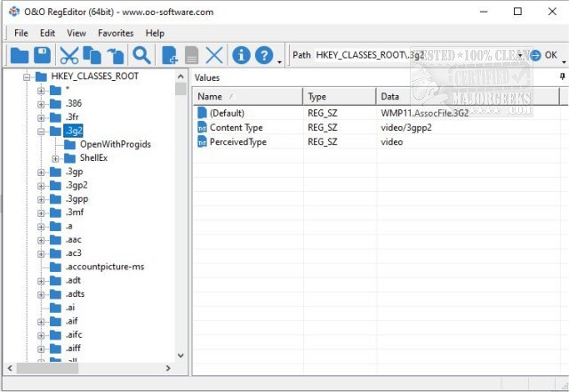The height and width of the screenshot is (392, 569).
Task: Click the info circle icon
Action: click(x=241, y=55)
